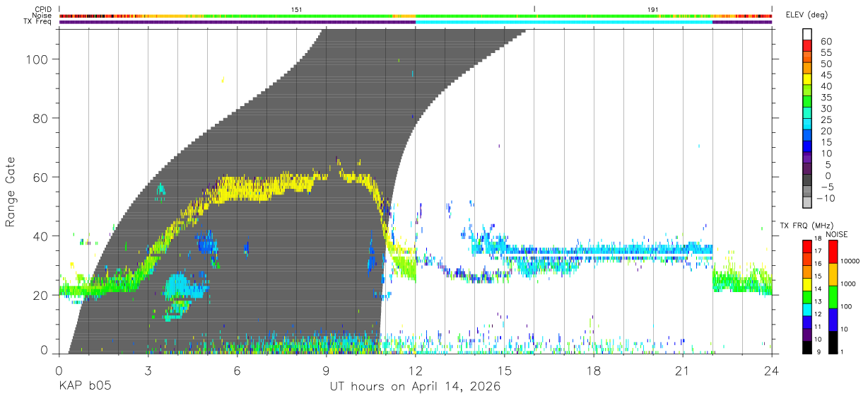Click the NOISE legend label "1"
This screenshot has height=401, width=868.
point(843,351)
